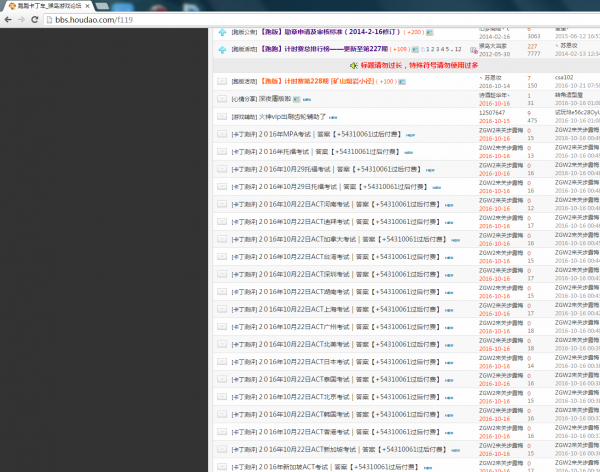Screen dimensions: 600x472
Task: Click the new badge after the 火神vip thread
Action: [x=333, y=118]
